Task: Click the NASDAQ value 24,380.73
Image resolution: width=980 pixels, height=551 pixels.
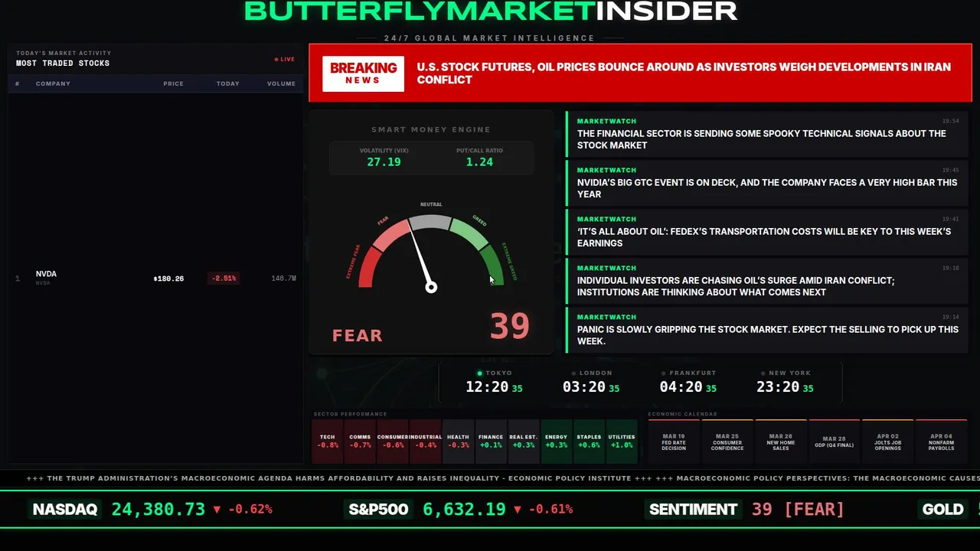Action: point(158,510)
